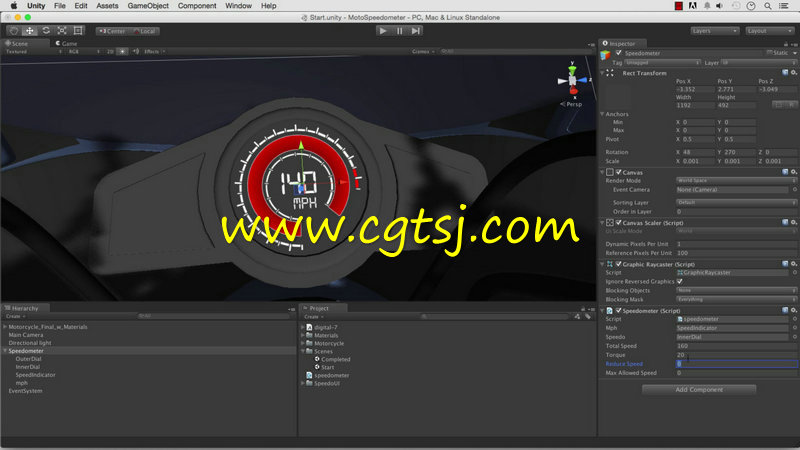Viewport: 800px width, 450px height.
Task: Pick object for Speedo field
Action: (x=794, y=337)
